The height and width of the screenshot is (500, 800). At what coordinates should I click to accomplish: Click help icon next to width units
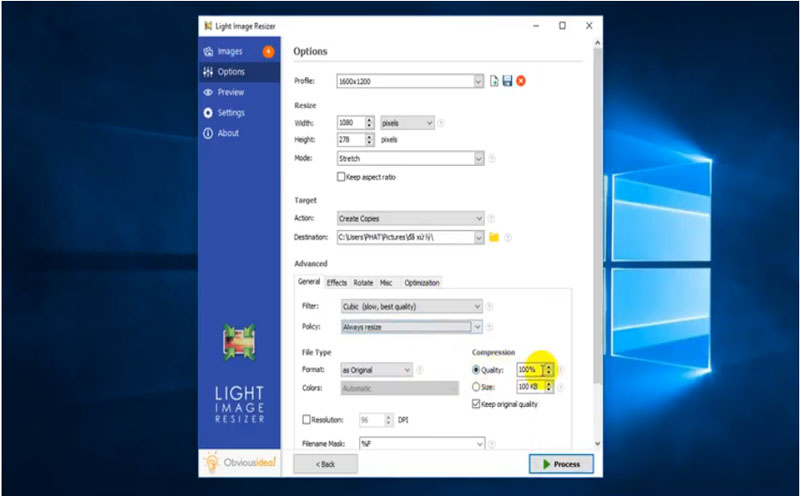(441, 123)
